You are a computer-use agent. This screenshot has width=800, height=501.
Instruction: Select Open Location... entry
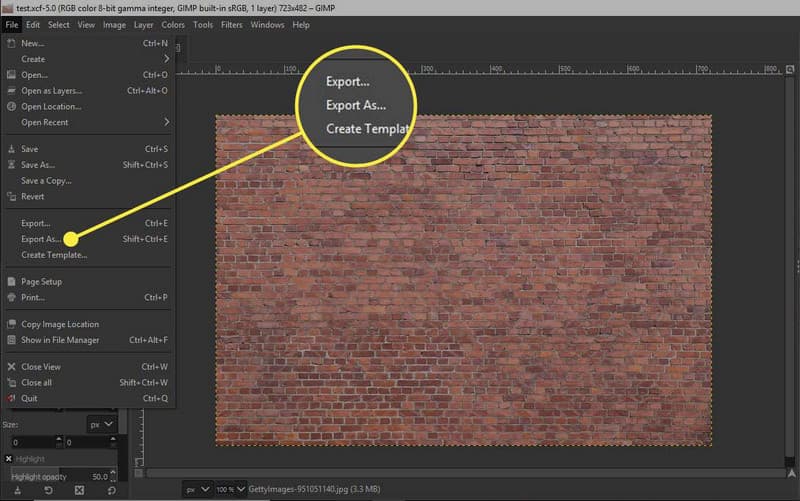point(88,107)
